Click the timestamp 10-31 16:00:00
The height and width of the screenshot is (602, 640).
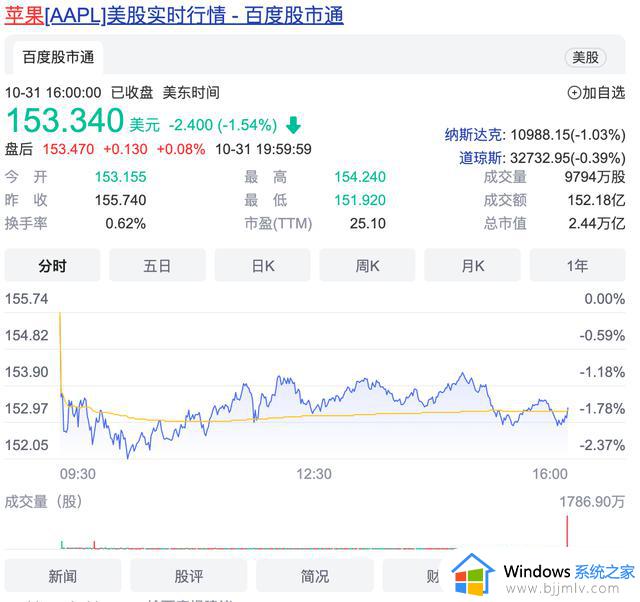click(53, 93)
